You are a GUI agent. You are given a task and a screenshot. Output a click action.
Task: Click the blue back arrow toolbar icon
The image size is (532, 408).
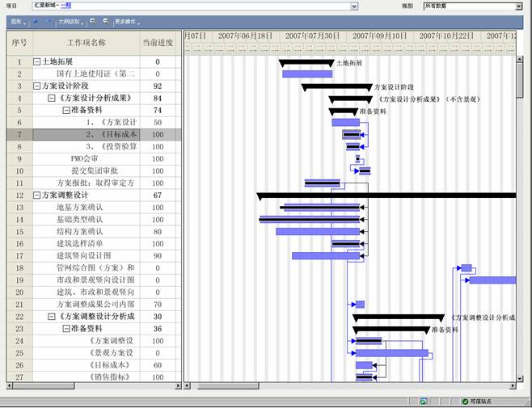click(x=36, y=21)
